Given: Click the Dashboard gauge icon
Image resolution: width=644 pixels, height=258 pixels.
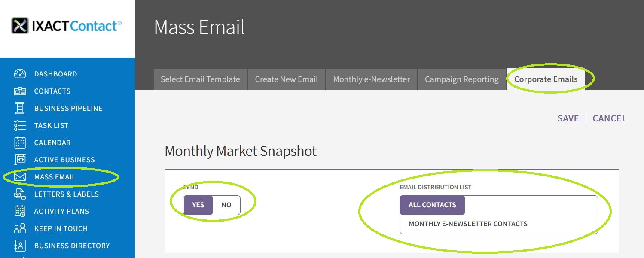Looking at the screenshot, I should tap(20, 74).
